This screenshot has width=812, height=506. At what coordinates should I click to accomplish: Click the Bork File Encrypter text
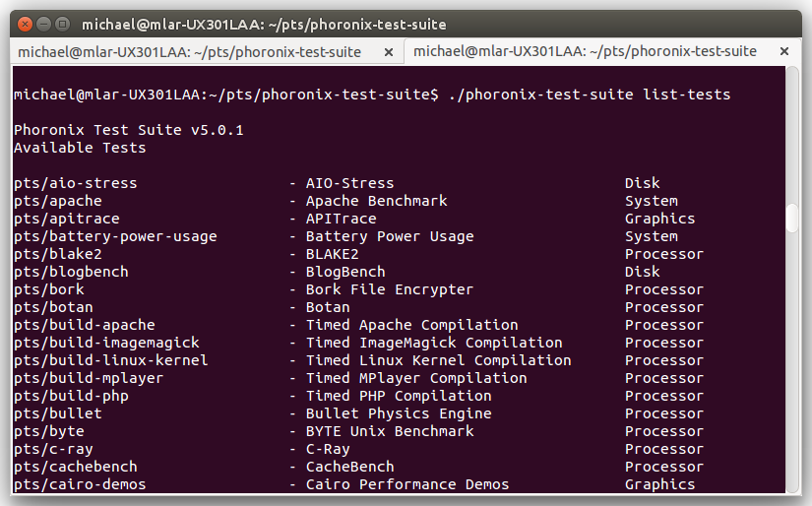coord(390,289)
